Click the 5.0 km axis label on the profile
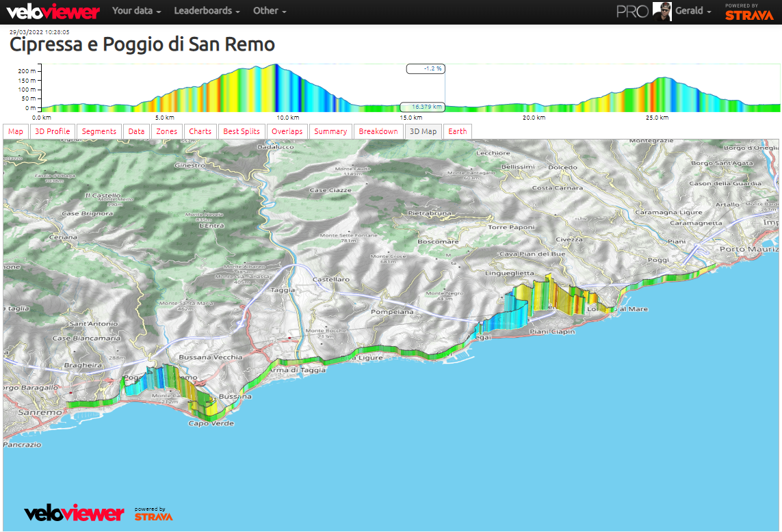The width and height of the screenshot is (782, 532). click(x=165, y=118)
